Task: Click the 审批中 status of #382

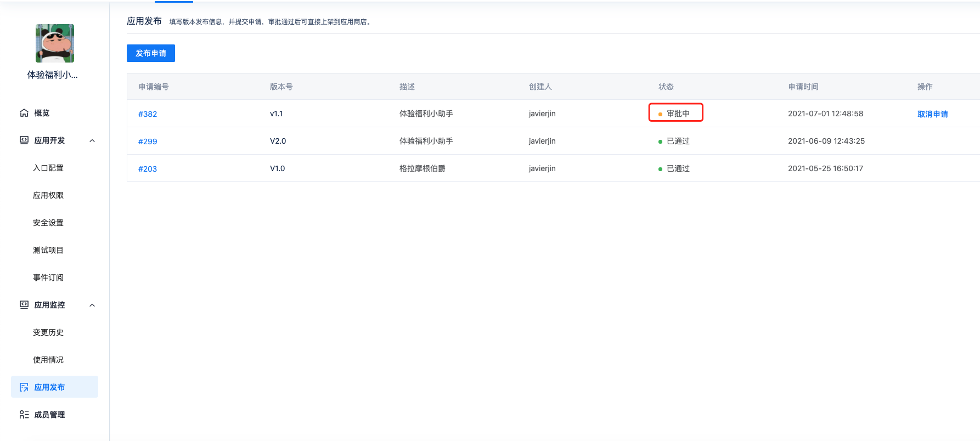Action: click(674, 114)
